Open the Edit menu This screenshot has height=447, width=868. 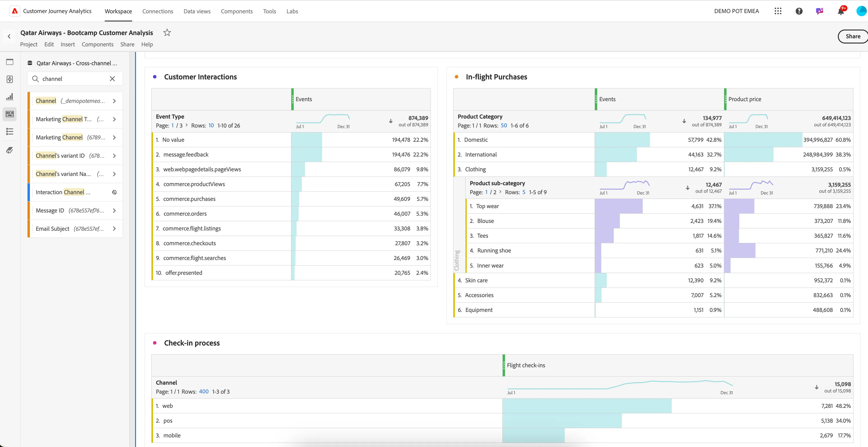pyautogui.click(x=49, y=44)
